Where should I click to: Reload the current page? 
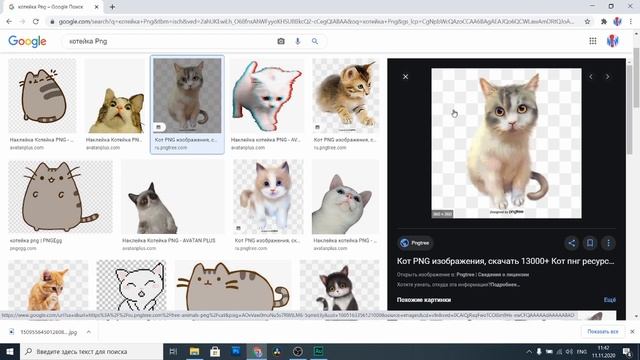[36, 22]
